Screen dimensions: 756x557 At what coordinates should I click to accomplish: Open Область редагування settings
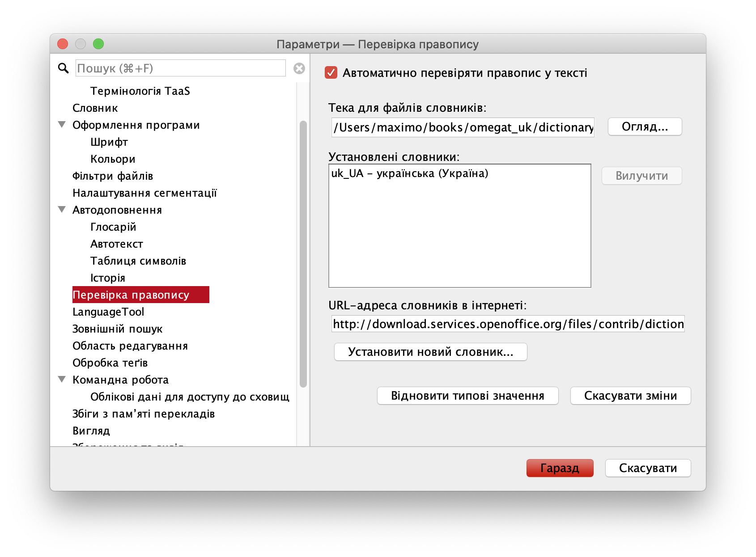[x=130, y=346]
